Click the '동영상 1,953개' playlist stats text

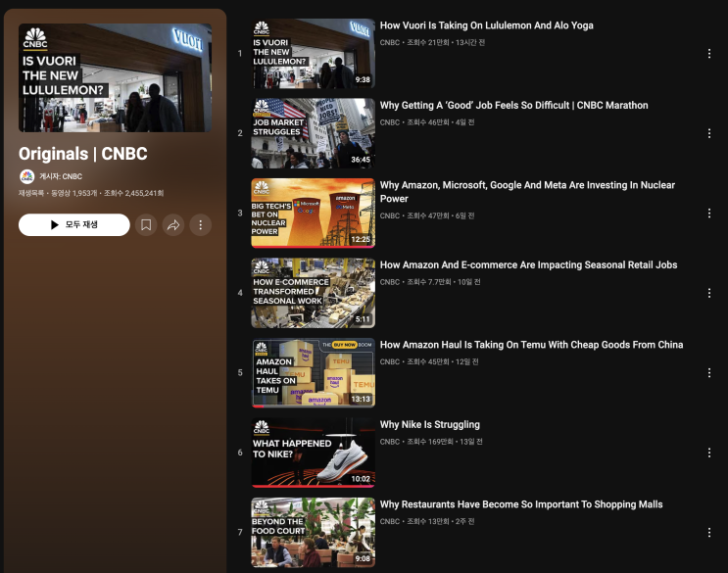pyautogui.click(x=73, y=193)
